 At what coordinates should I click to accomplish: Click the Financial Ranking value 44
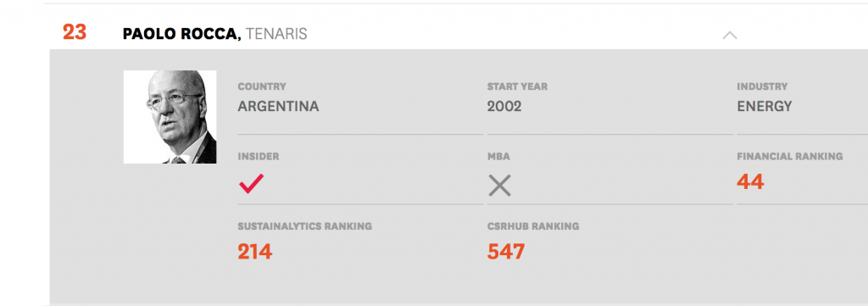pyautogui.click(x=750, y=181)
